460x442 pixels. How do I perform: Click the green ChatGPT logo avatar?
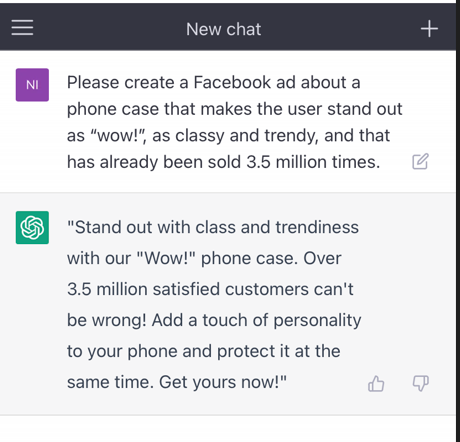click(x=32, y=227)
